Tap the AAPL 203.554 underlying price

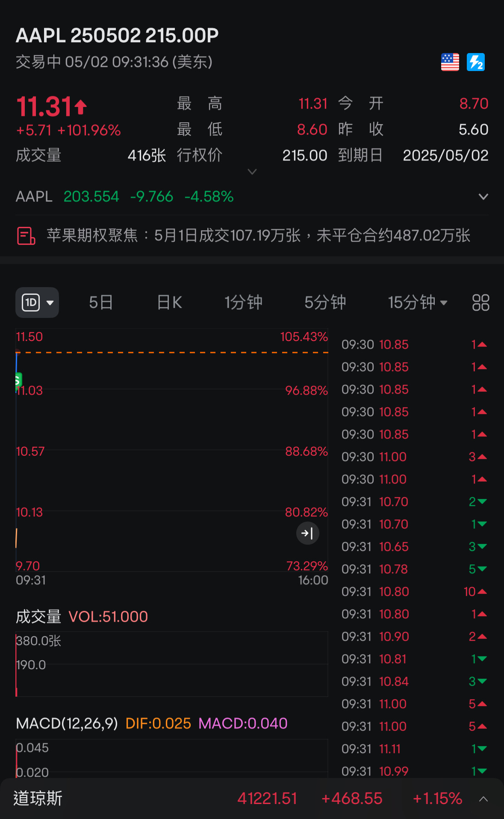coord(91,196)
